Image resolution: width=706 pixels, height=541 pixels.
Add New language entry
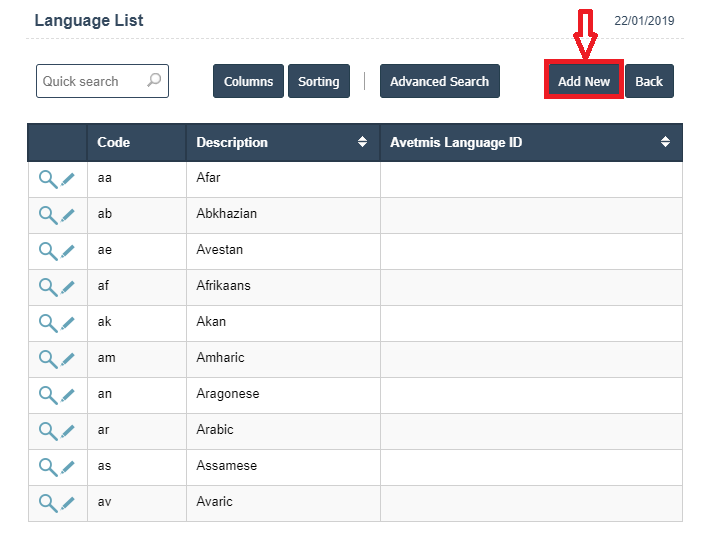[584, 81]
